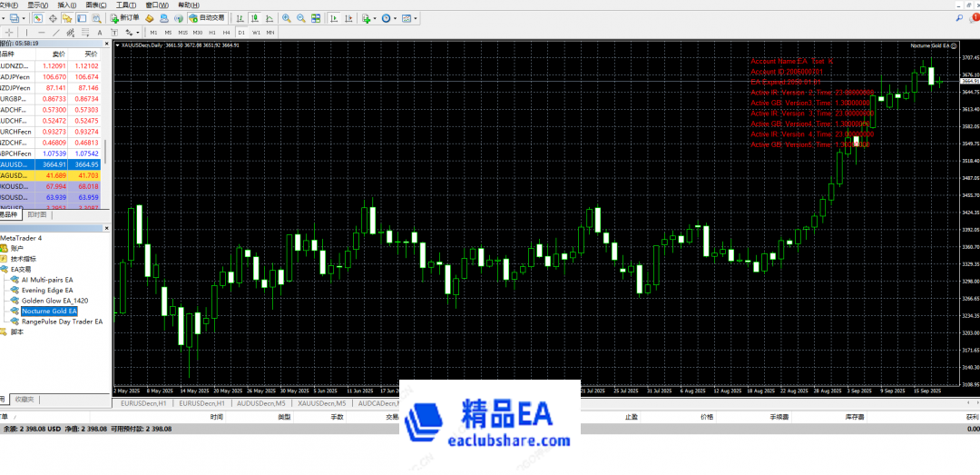The height and width of the screenshot is (475, 980).
Task: Select RangePulse Day Trader EA
Action: coord(62,322)
